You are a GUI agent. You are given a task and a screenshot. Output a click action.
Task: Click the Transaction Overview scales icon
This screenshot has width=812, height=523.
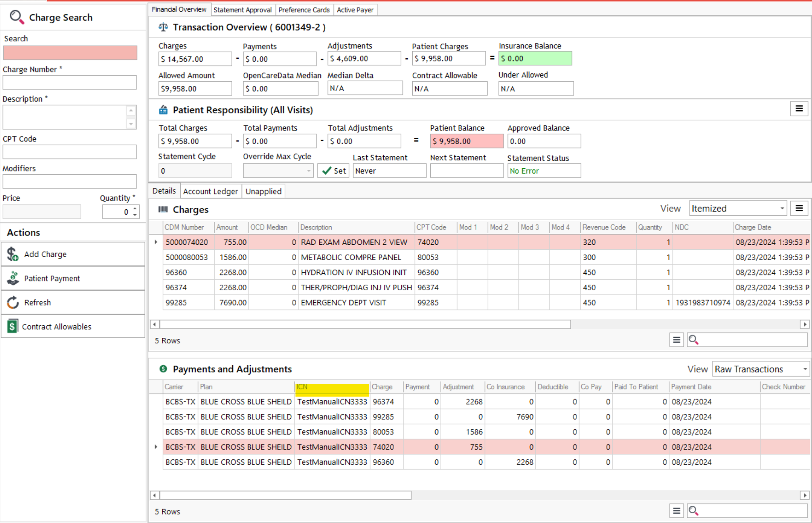[163, 27]
